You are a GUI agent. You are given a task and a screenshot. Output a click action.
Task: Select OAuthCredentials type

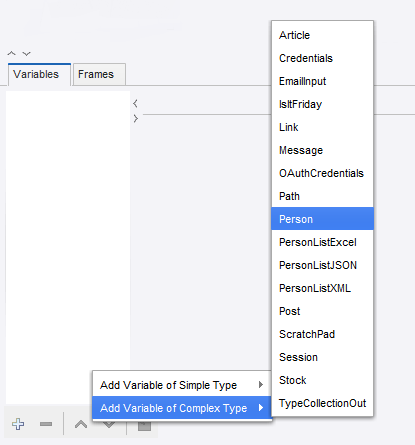pos(322,173)
